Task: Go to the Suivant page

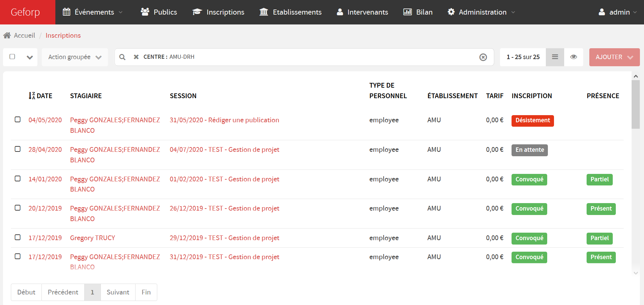Action: point(118,292)
